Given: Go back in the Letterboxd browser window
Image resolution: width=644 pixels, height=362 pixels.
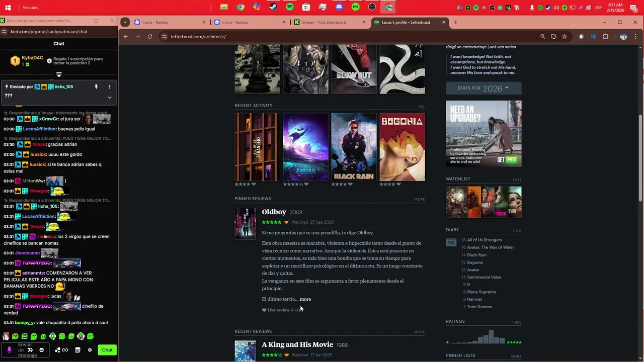Looking at the screenshot, I should click(x=126, y=36).
